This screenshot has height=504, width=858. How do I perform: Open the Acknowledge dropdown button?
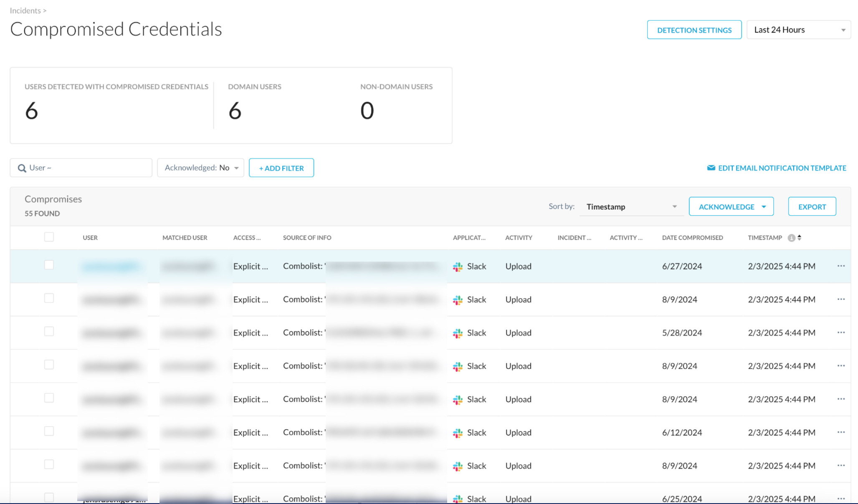click(731, 206)
